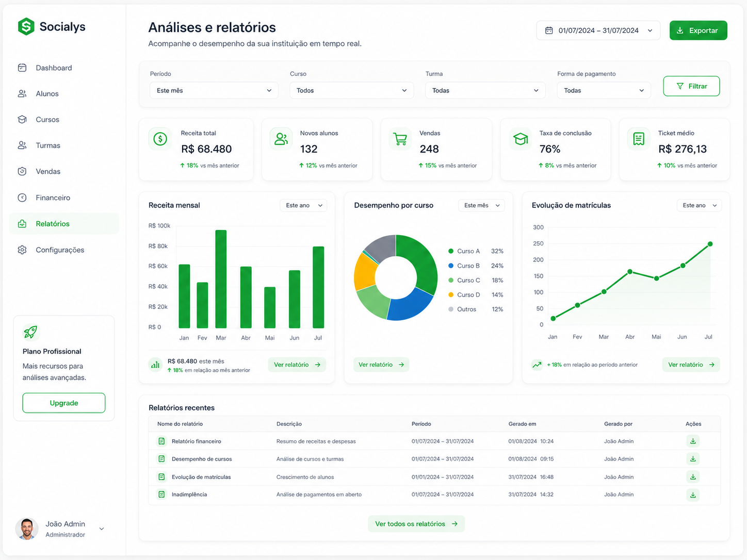The height and width of the screenshot is (560, 747).
Task: Click the document icon beside Relatório financeiro
Action: point(161,441)
